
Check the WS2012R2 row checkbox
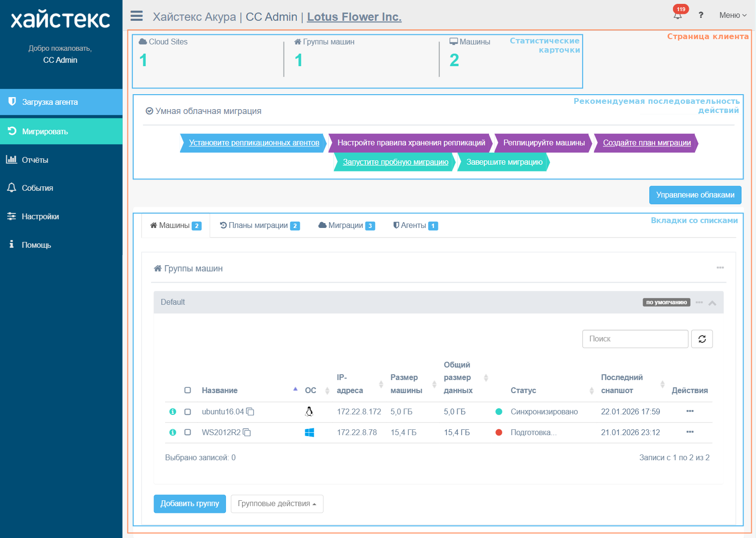[x=188, y=433]
